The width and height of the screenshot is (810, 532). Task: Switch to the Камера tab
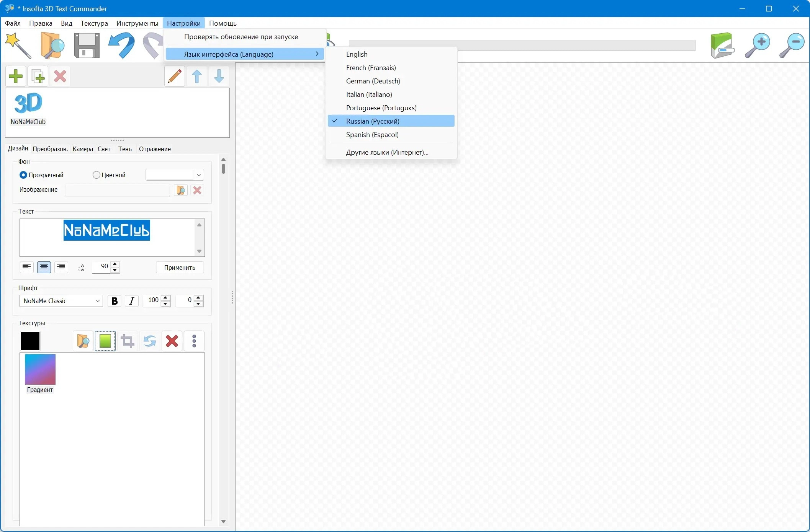point(83,149)
